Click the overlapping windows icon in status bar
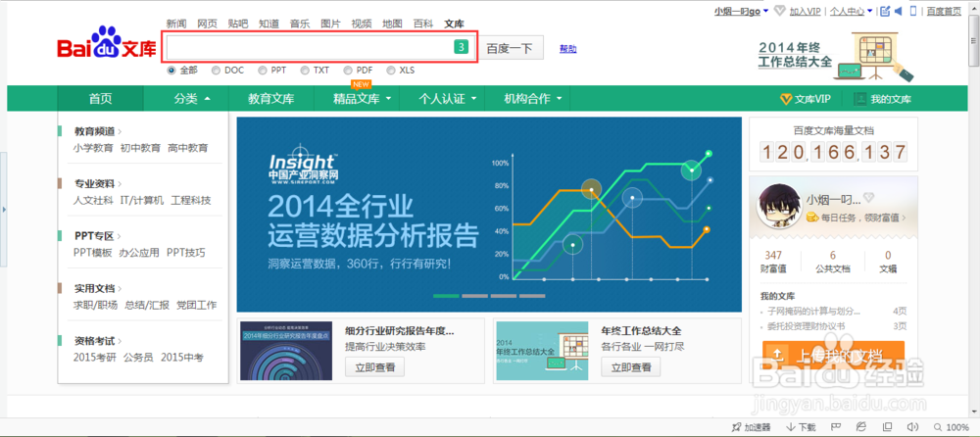 (x=887, y=427)
